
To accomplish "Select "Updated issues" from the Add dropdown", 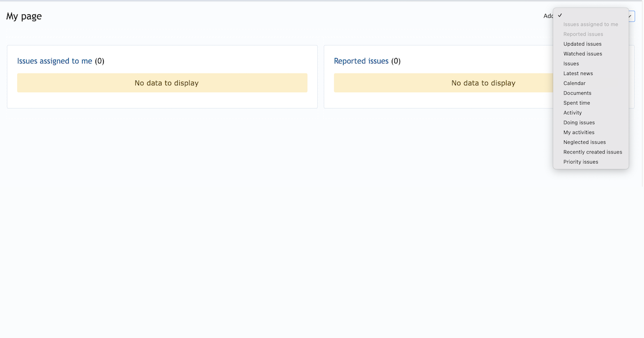I will [x=582, y=43].
